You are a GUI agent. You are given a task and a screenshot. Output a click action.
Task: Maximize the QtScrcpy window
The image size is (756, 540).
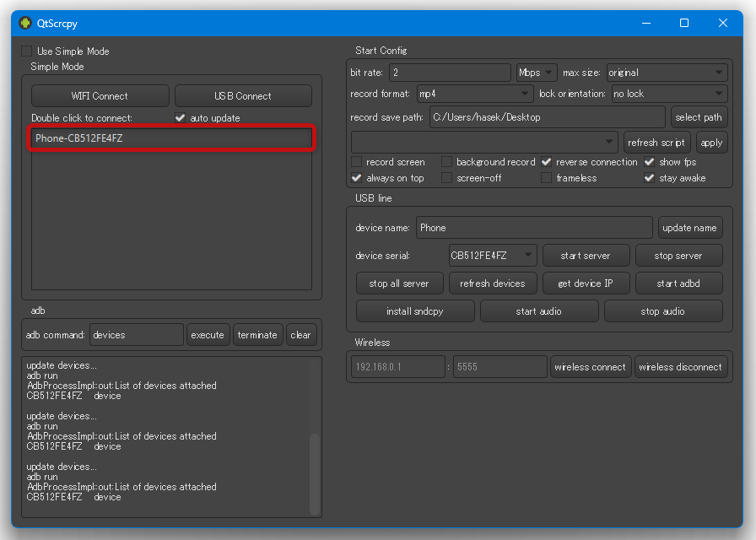684,23
